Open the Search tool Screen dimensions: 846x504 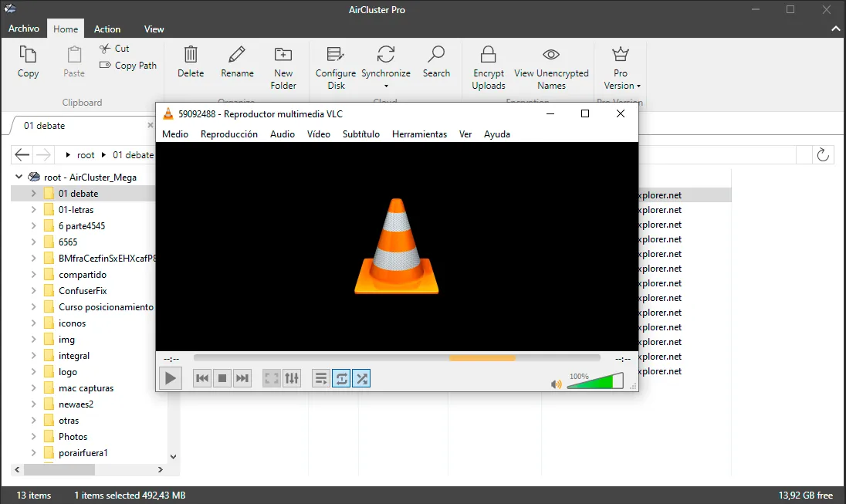pyautogui.click(x=436, y=62)
